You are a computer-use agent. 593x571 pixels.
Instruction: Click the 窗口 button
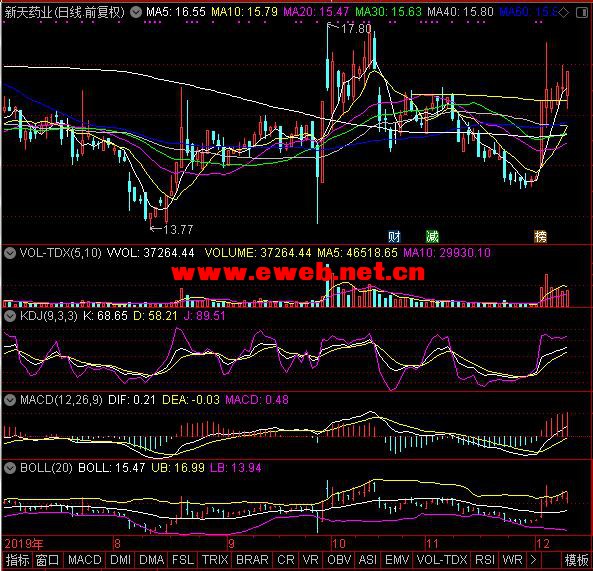48,559
